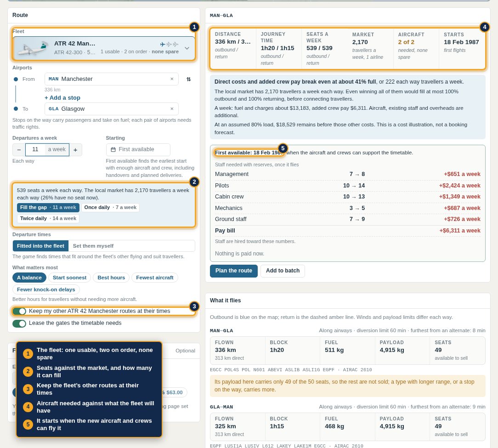Toggle Lease the gates the timetable needs
Screen dimensions: 498x448
pyautogui.click(x=19, y=323)
